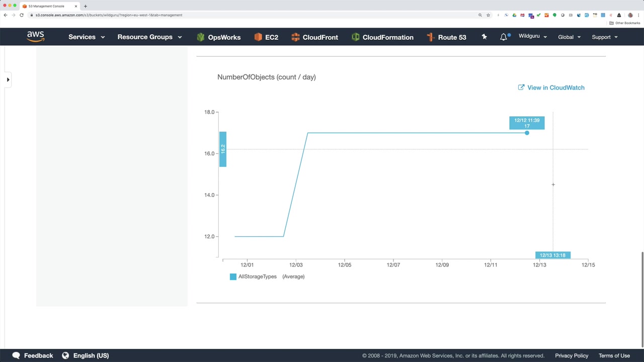
Task: Open the Support menu
Action: (604, 37)
